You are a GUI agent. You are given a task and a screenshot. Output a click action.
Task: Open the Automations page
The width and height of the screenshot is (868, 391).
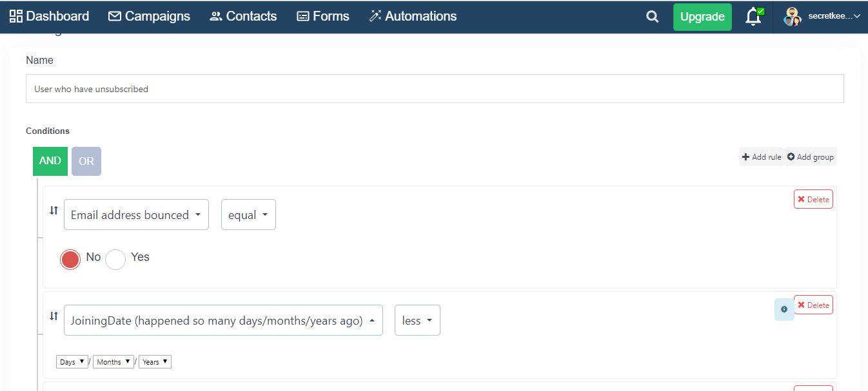tap(413, 16)
